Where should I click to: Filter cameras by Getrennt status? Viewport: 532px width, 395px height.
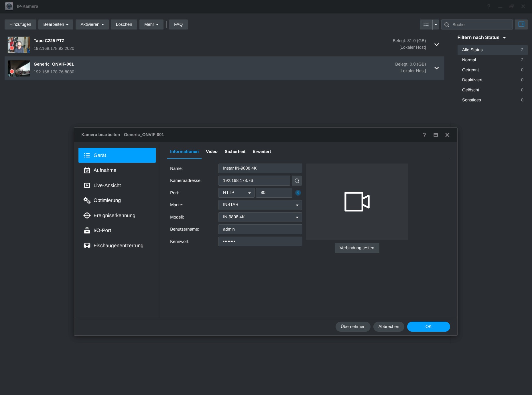pyautogui.click(x=470, y=70)
